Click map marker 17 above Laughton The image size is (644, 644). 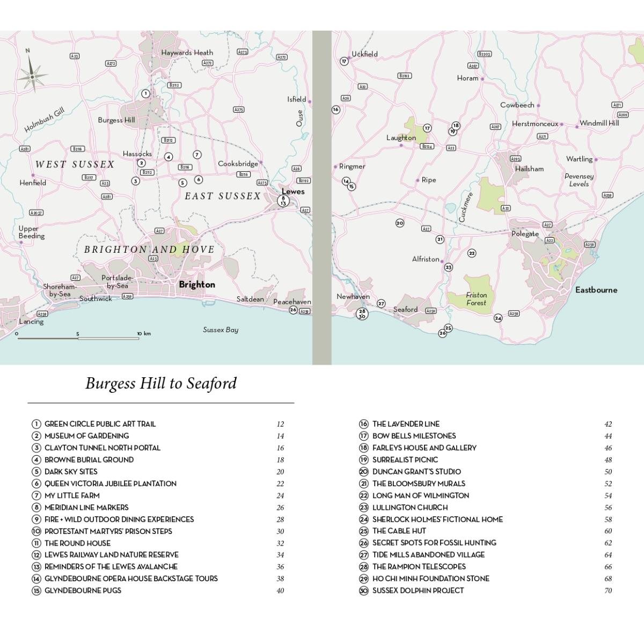click(427, 128)
